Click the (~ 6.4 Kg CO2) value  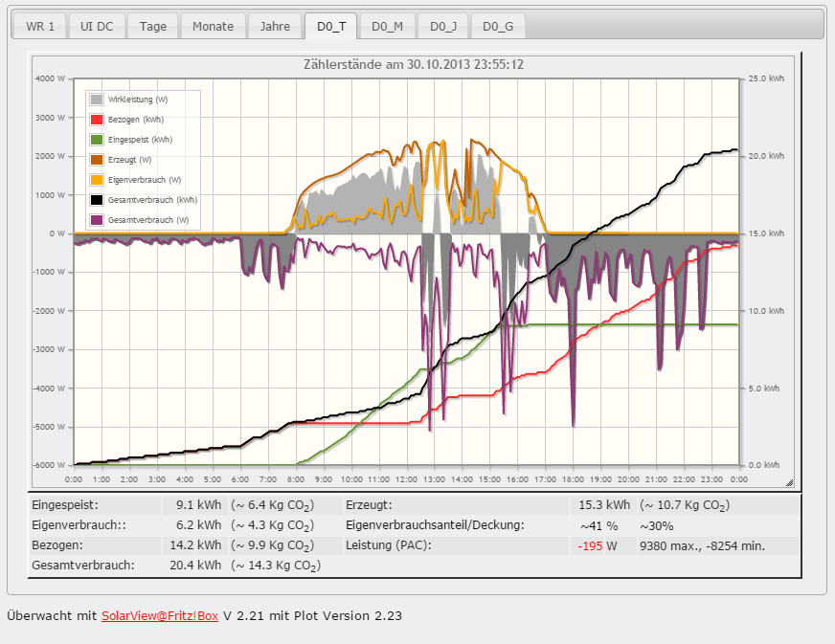click(273, 505)
